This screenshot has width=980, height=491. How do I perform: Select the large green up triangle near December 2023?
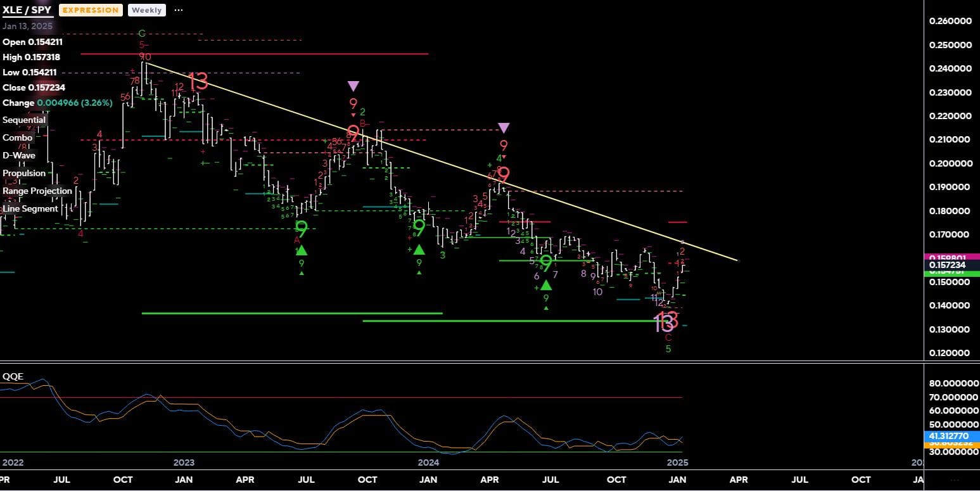(419, 249)
